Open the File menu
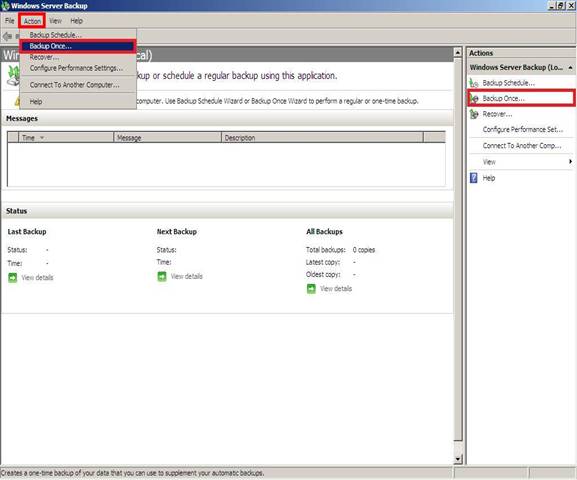Viewport: 577px width, 480px height. 10,21
